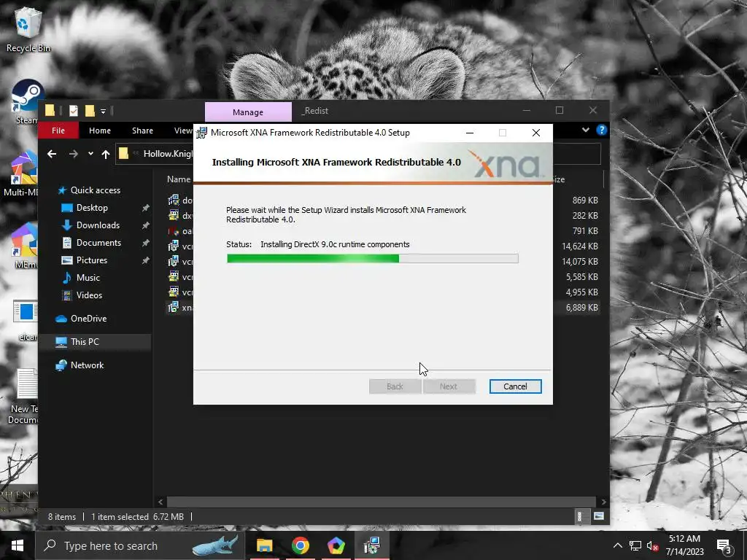Open the notification center icon
The height and width of the screenshot is (560, 747).
point(724,545)
